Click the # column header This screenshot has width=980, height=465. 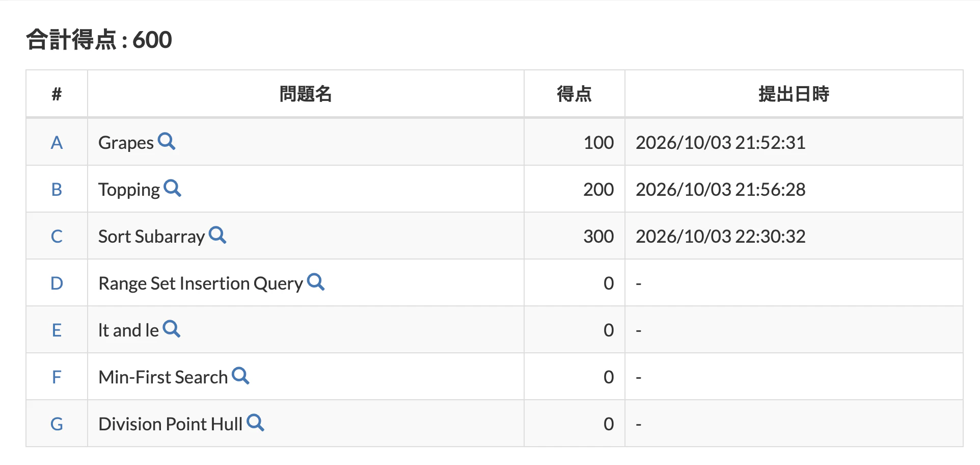pos(57,94)
